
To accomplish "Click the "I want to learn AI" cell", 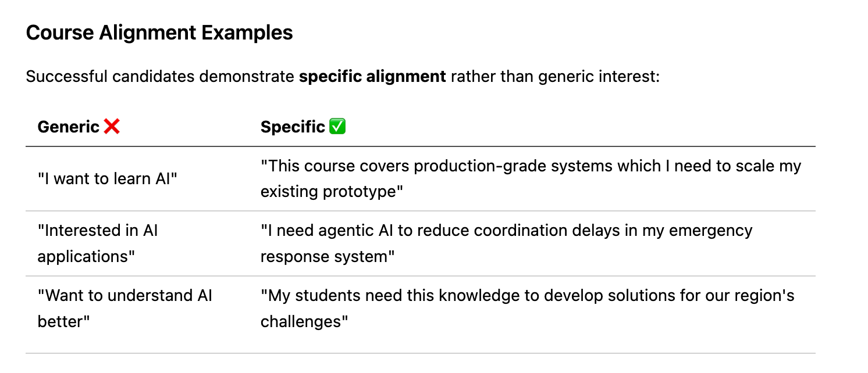I will click(x=107, y=178).
